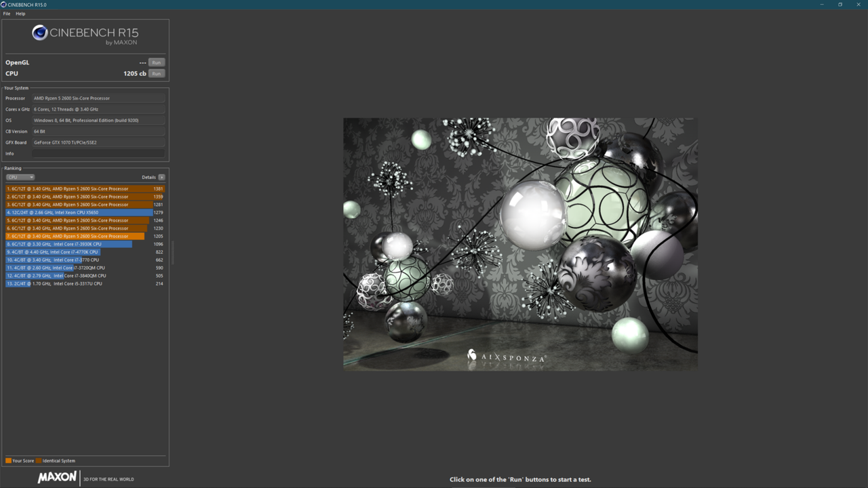
Task: Minimize the Cinebench window
Action: pos(823,4)
